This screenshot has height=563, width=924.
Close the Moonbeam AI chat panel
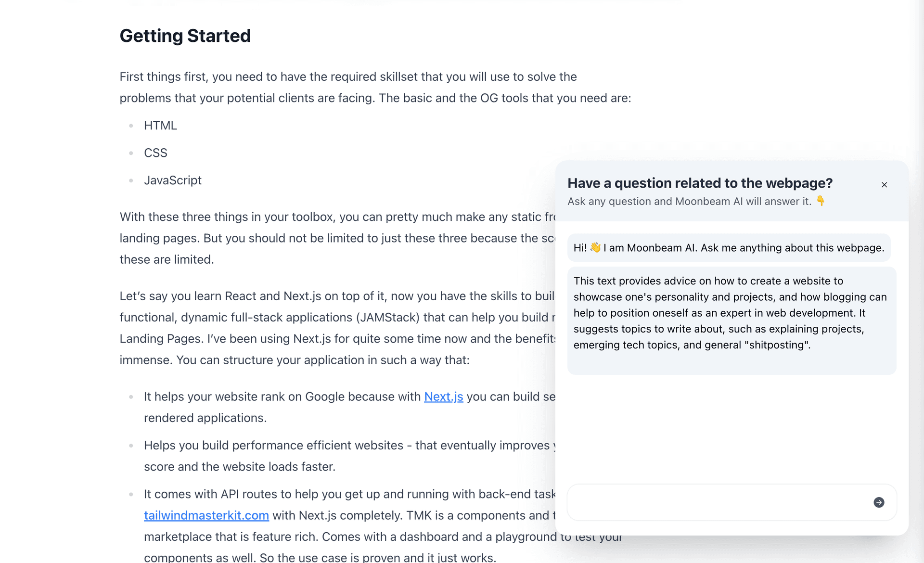click(x=884, y=185)
